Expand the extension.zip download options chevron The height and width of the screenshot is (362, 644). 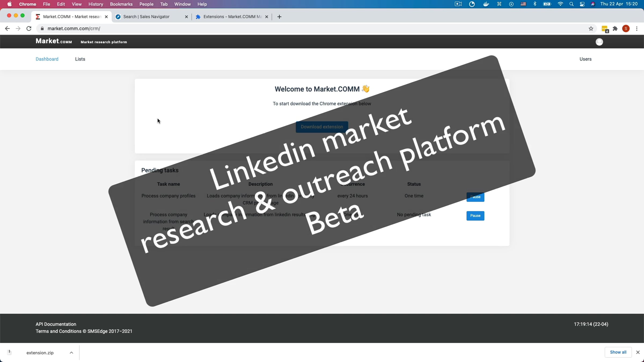coord(71,353)
